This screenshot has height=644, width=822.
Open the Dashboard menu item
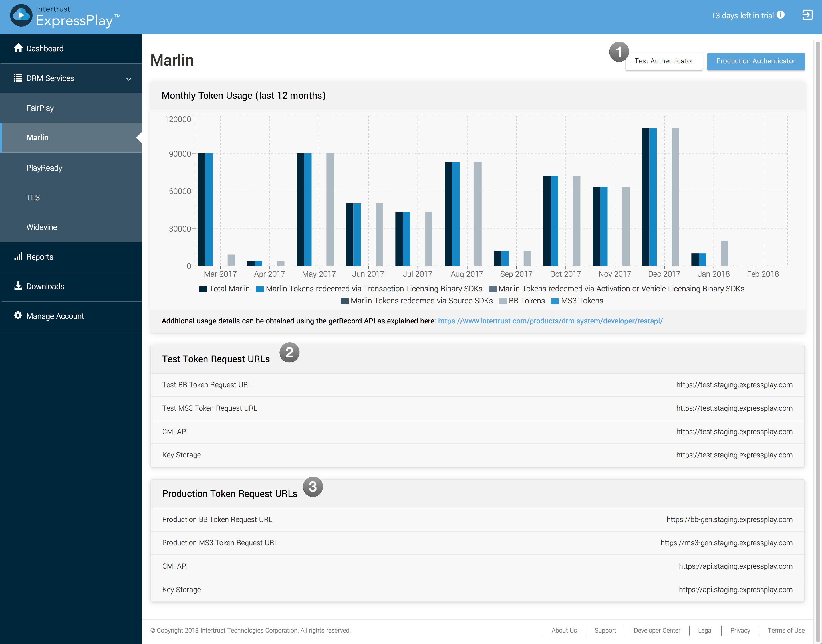pos(71,49)
